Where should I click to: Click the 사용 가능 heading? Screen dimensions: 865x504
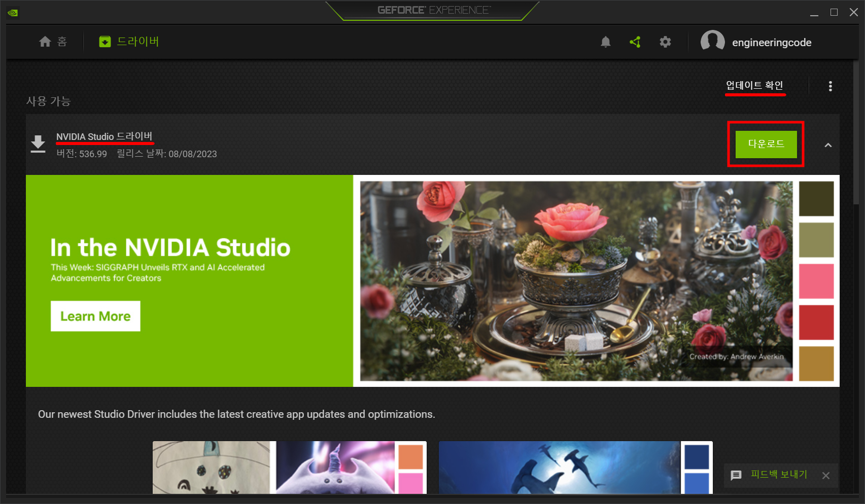click(x=48, y=101)
